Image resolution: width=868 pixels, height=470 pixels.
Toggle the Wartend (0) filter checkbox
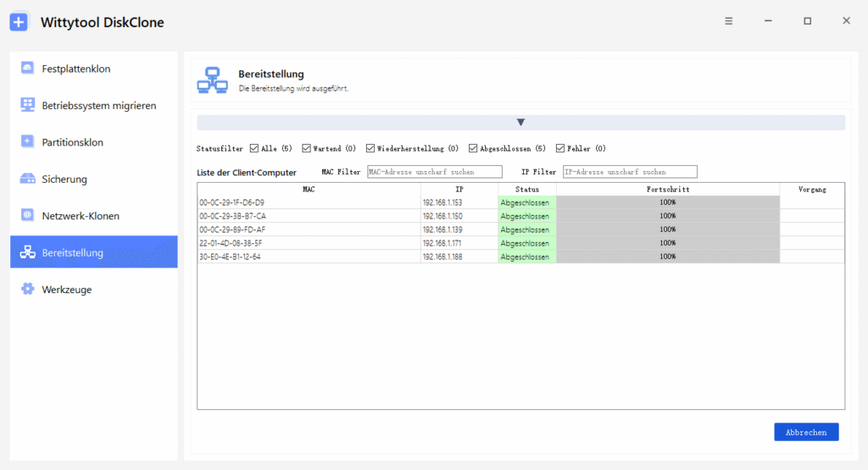306,148
